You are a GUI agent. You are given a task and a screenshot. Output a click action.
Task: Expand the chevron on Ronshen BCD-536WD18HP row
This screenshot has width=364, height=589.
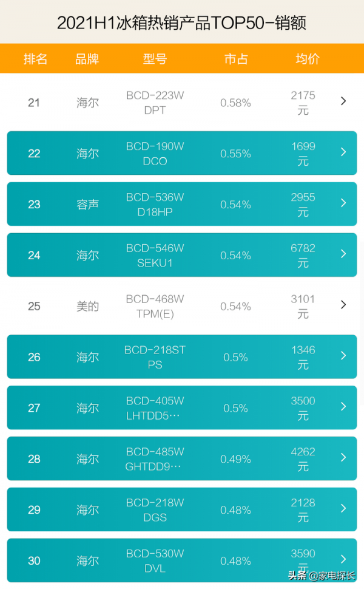click(343, 204)
